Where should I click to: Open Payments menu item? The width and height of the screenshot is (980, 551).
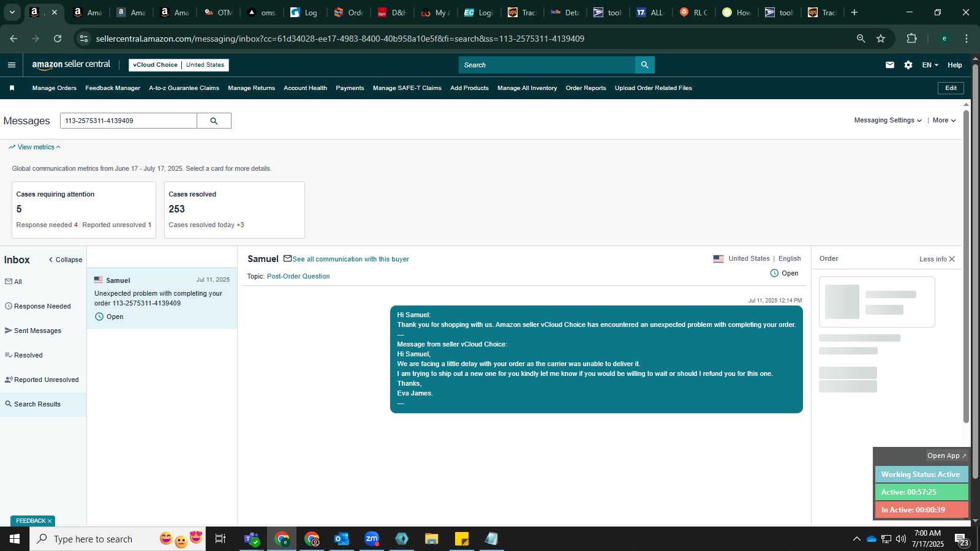coord(350,88)
